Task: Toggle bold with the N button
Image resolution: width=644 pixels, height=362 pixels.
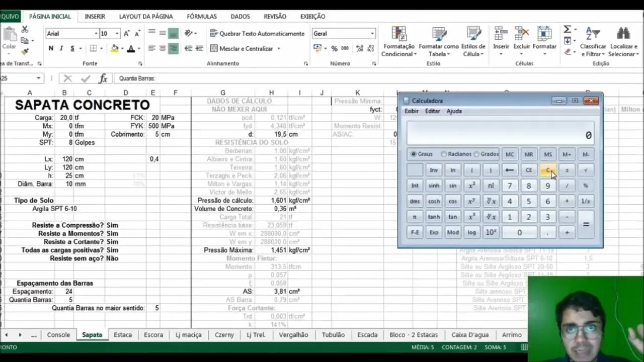Action: coord(51,48)
